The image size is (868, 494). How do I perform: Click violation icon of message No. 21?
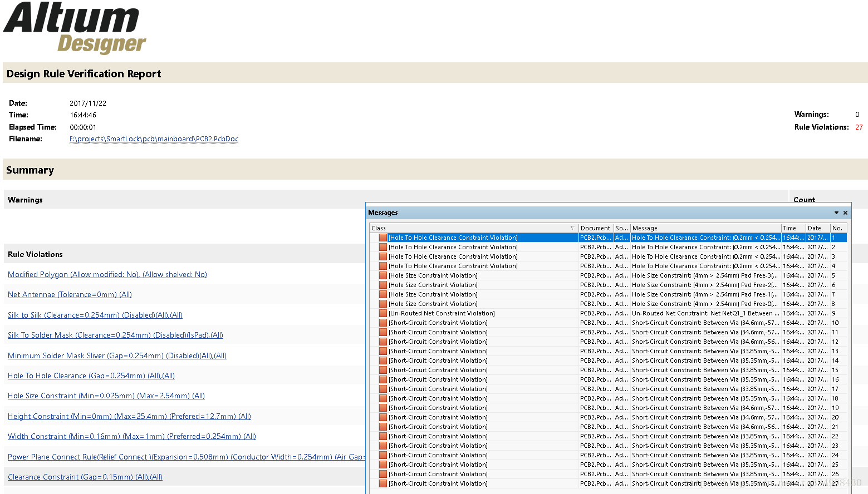pos(383,427)
